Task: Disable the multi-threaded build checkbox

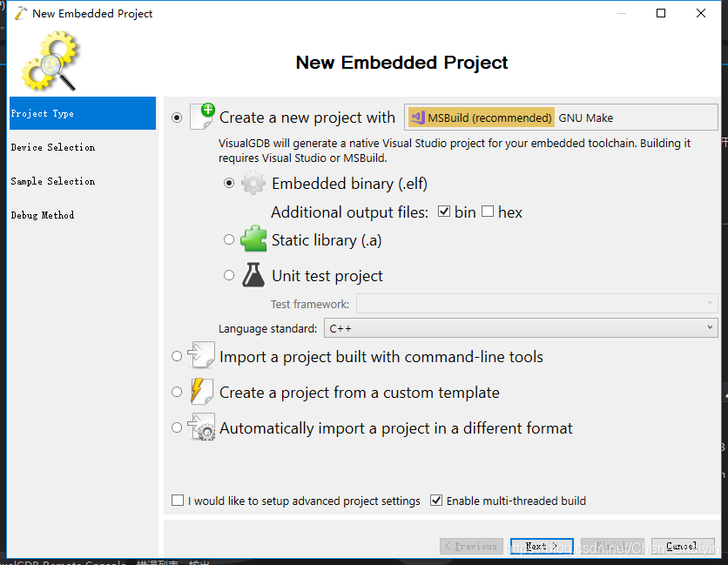Action: pos(436,500)
